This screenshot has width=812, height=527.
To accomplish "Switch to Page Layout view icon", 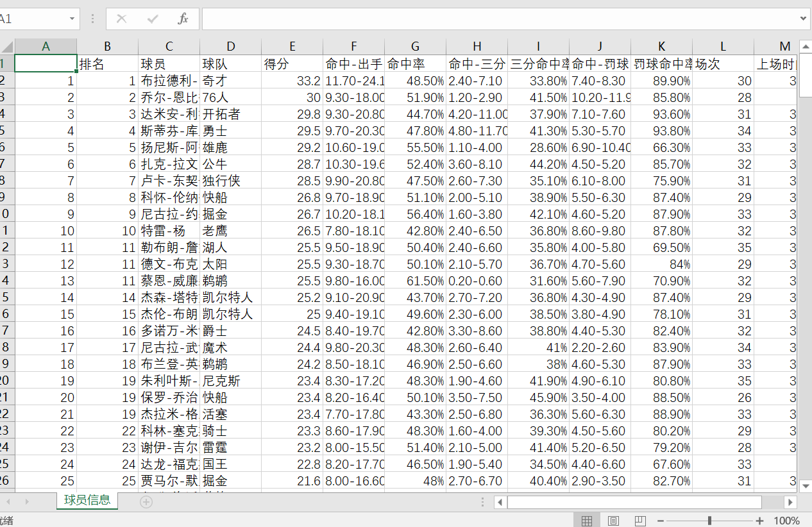I will (x=613, y=521).
